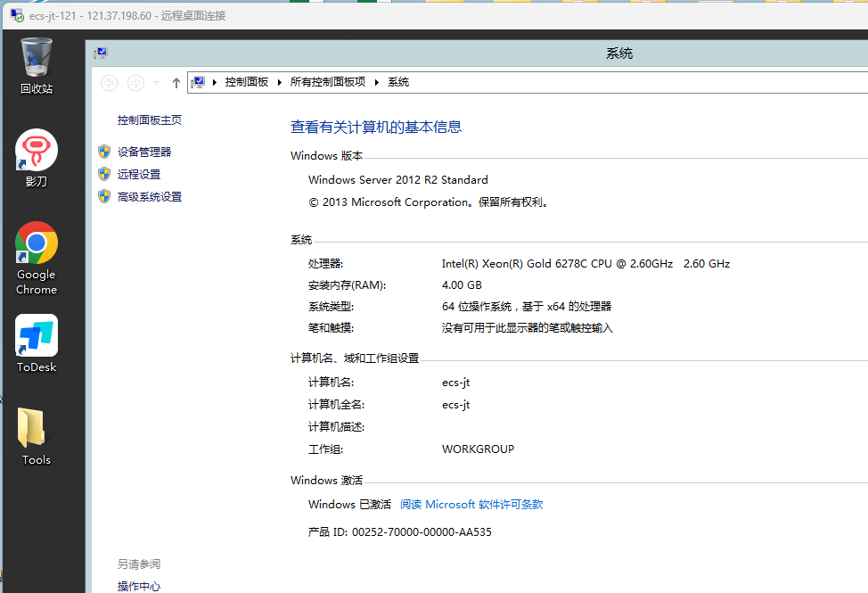Image resolution: width=868 pixels, height=593 pixels.
Task: Open 操作中心 link in sidebar
Action: [x=138, y=586]
